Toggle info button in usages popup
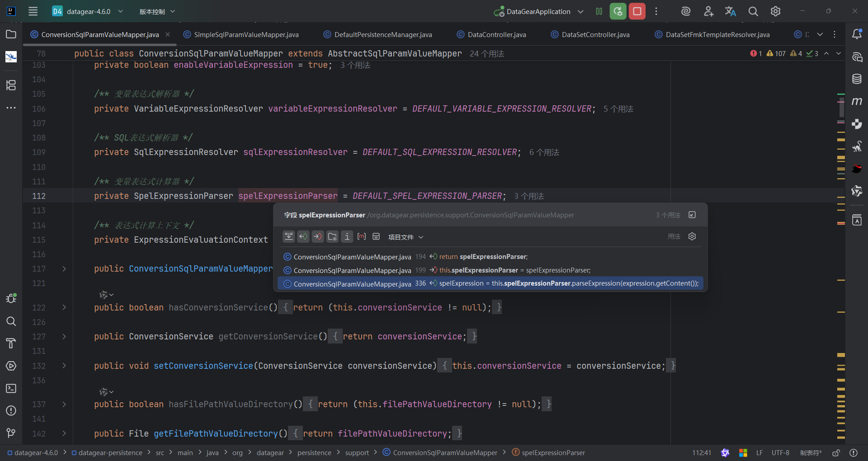The height and width of the screenshot is (461, 868). 347,236
